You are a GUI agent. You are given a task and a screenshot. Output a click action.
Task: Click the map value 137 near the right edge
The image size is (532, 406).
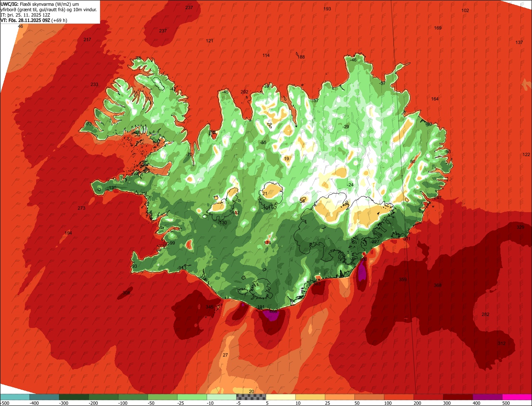click(519, 43)
